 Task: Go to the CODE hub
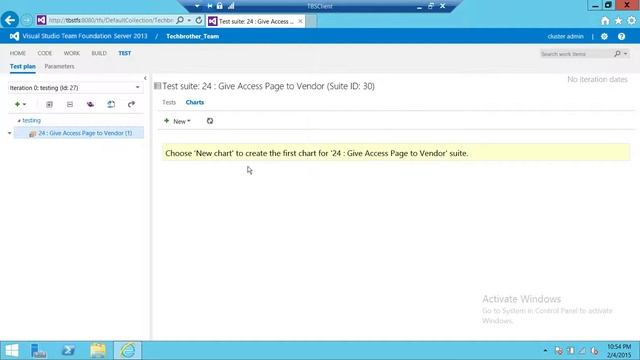pos(44,53)
